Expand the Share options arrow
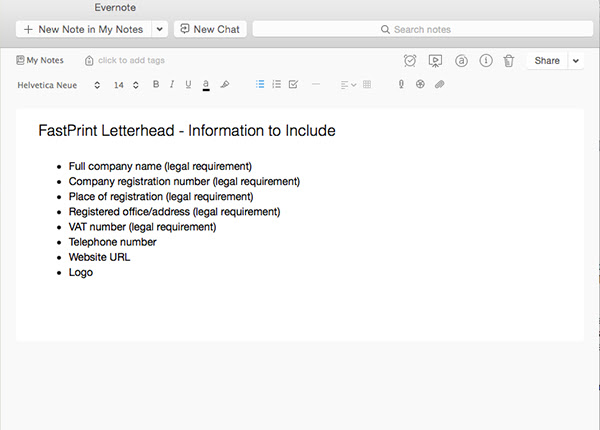The image size is (600, 430). click(576, 61)
